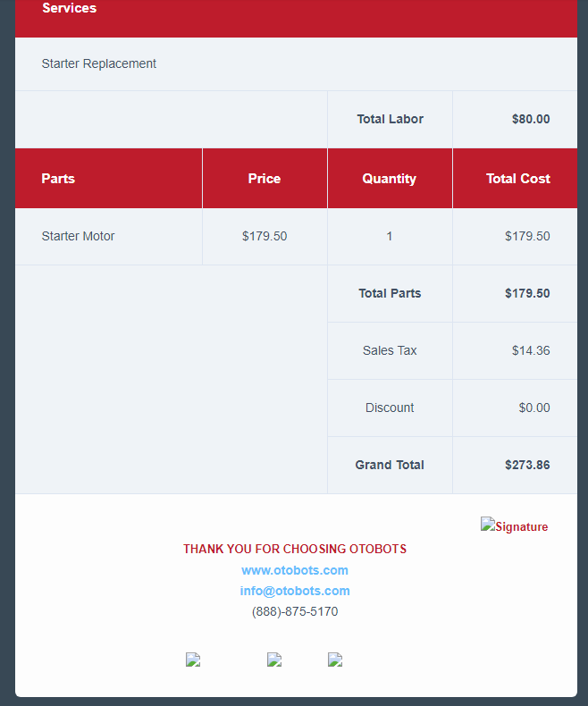Select the Starter Motor part name
Viewport: 588px width, 706px height.
(x=79, y=236)
